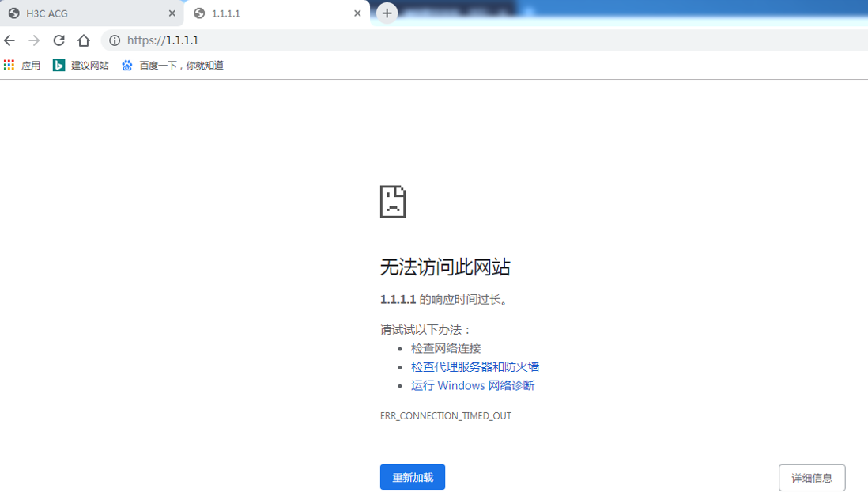The height and width of the screenshot is (500, 868).
Task: View site information icon in address bar
Action: [115, 40]
